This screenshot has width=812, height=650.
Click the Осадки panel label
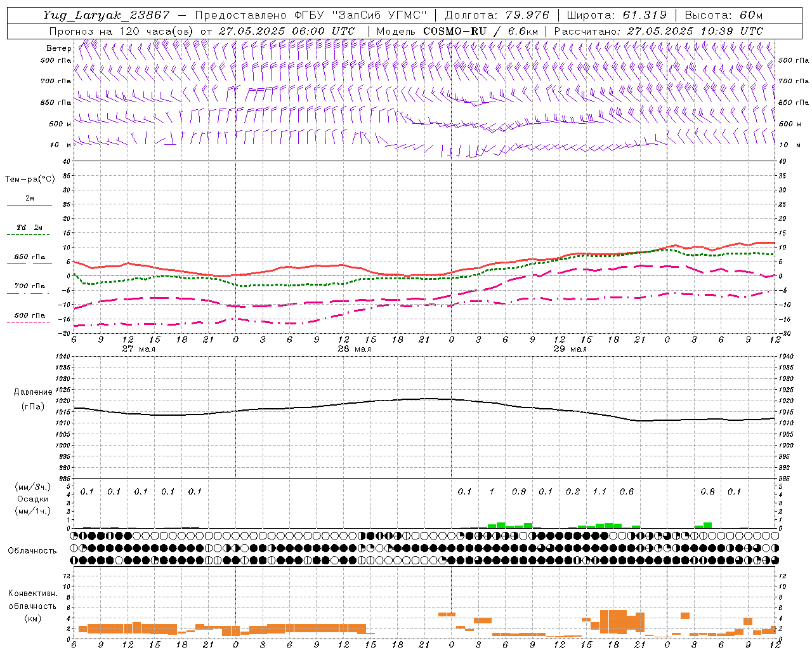[x=32, y=499]
